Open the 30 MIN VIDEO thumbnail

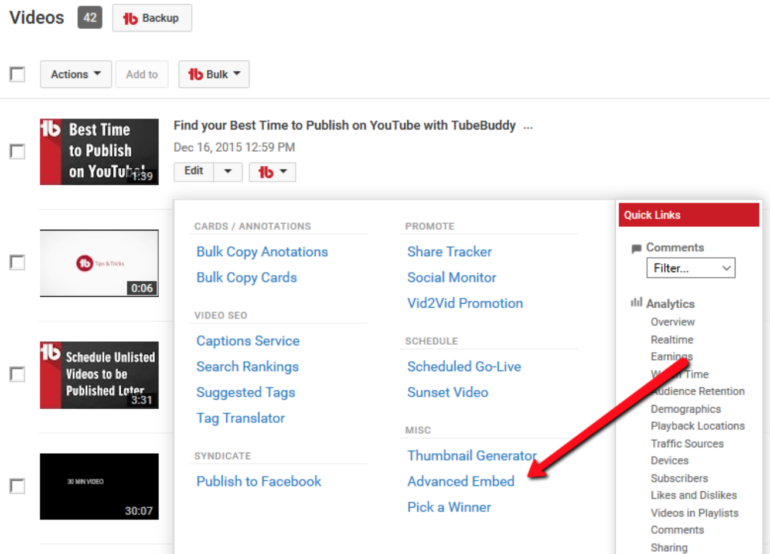tap(99, 486)
